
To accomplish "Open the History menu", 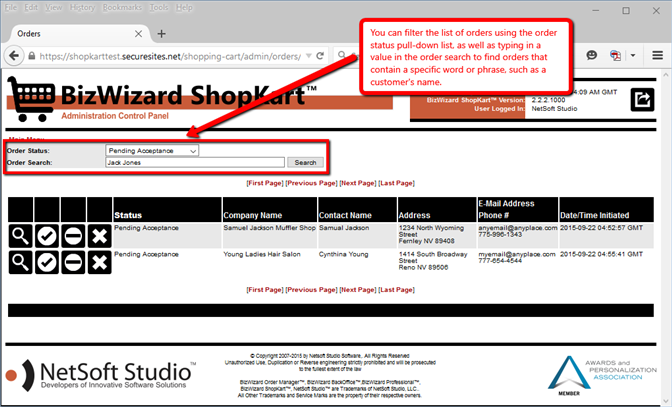I will pyautogui.click(x=82, y=7).
